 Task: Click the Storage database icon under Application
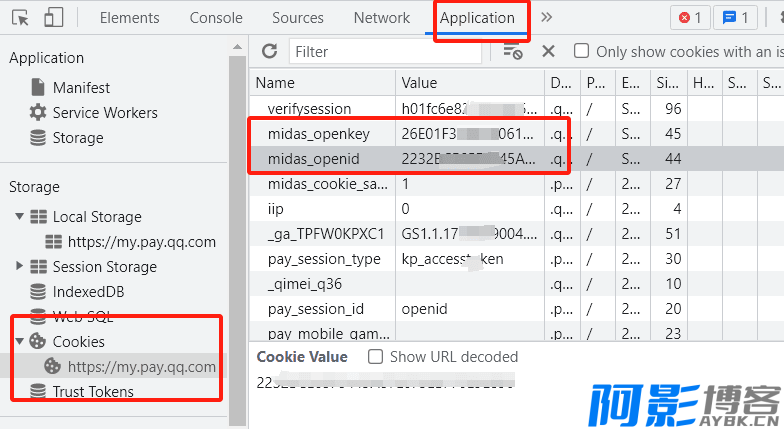[38, 138]
